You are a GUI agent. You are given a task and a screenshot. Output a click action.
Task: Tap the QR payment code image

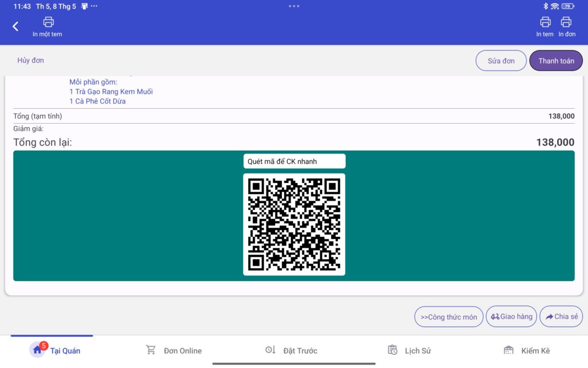tap(294, 225)
